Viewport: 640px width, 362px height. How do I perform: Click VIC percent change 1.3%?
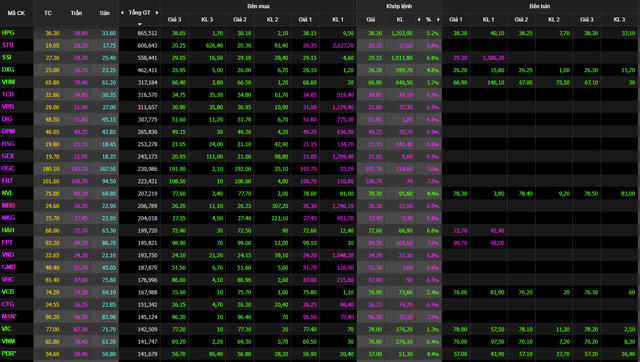point(433,329)
